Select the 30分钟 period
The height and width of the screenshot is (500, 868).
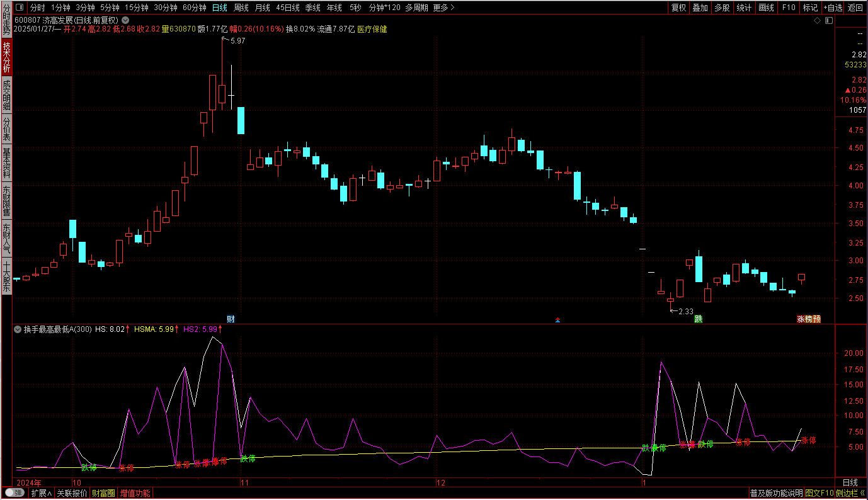point(166,8)
